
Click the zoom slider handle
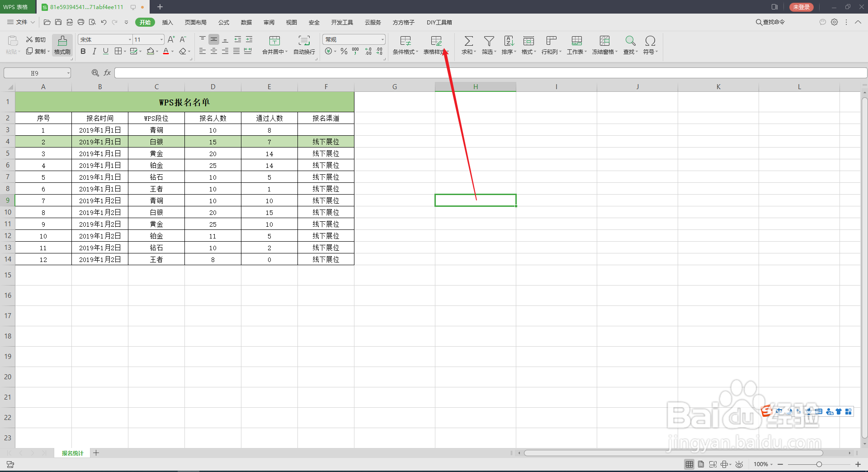(x=819, y=464)
